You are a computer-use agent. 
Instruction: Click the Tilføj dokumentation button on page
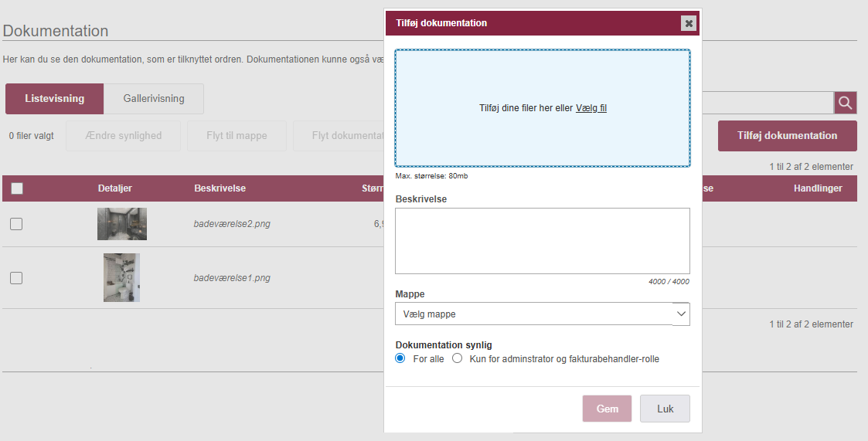(x=787, y=136)
